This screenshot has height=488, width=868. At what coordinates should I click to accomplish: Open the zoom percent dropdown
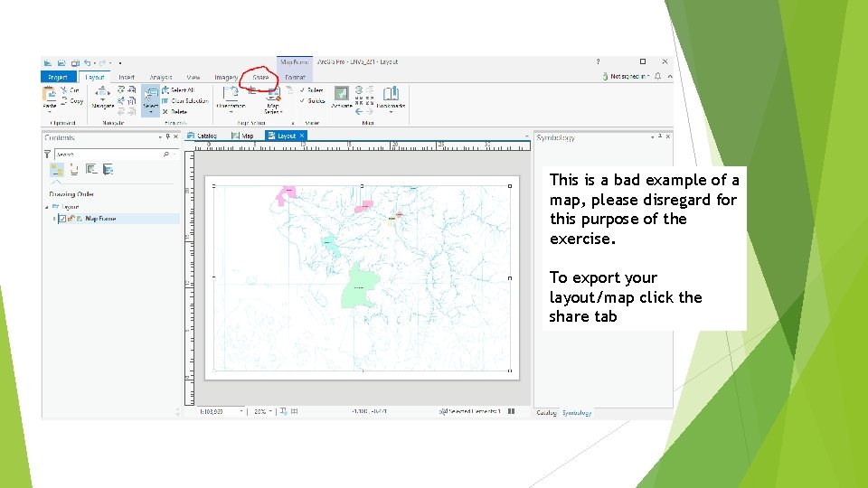[270, 412]
